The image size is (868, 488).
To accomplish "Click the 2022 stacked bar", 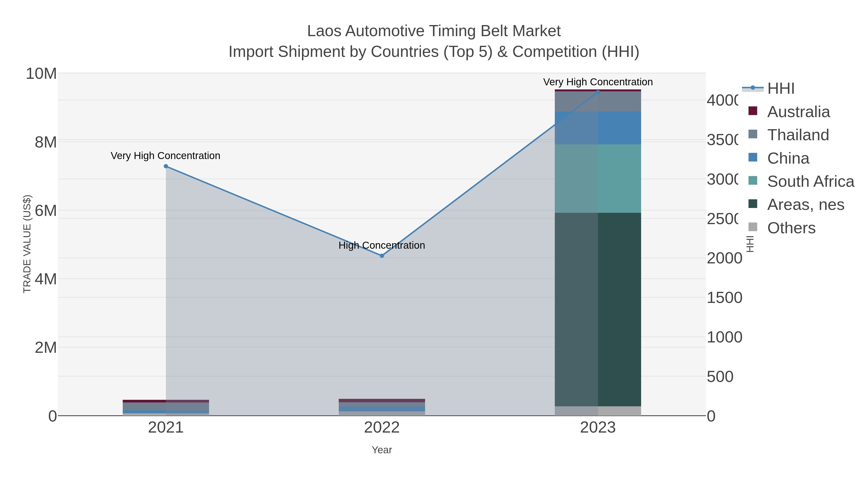I will [382, 407].
